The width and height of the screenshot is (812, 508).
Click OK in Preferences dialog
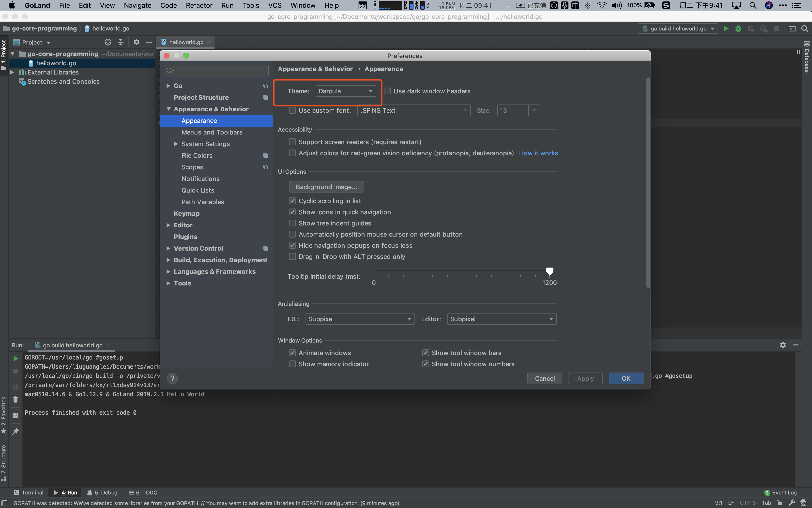point(626,378)
